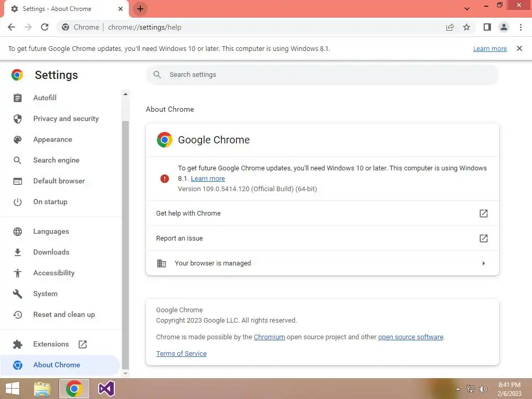532x399 pixels.
Task: Click the Languages globe icon
Action: [x=18, y=231]
